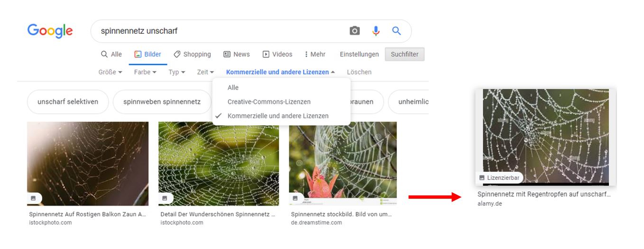Click Löschen to clear filters
Image resolution: width=644 pixels, height=249 pixels.
(359, 72)
